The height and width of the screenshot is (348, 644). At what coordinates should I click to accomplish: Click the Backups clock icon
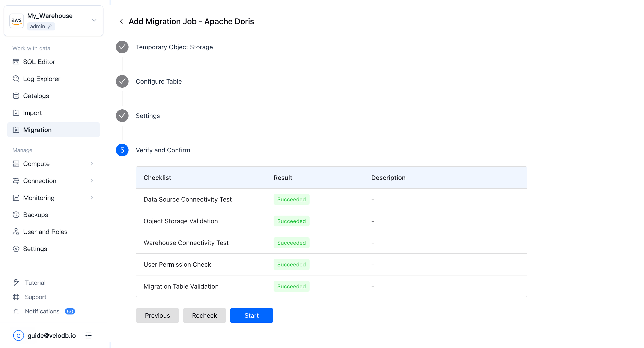[x=16, y=215]
